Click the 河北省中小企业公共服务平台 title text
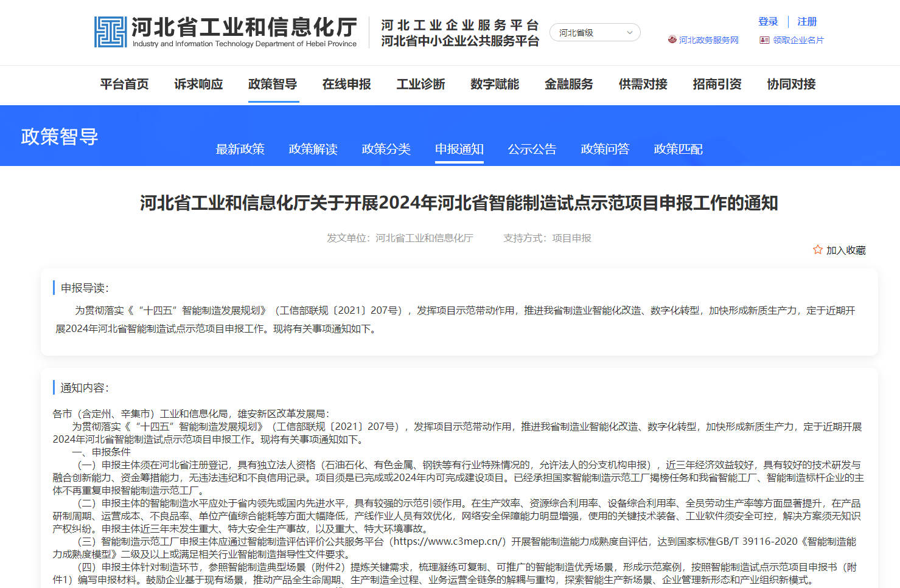The height and width of the screenshot is (588, 900). 460,41
